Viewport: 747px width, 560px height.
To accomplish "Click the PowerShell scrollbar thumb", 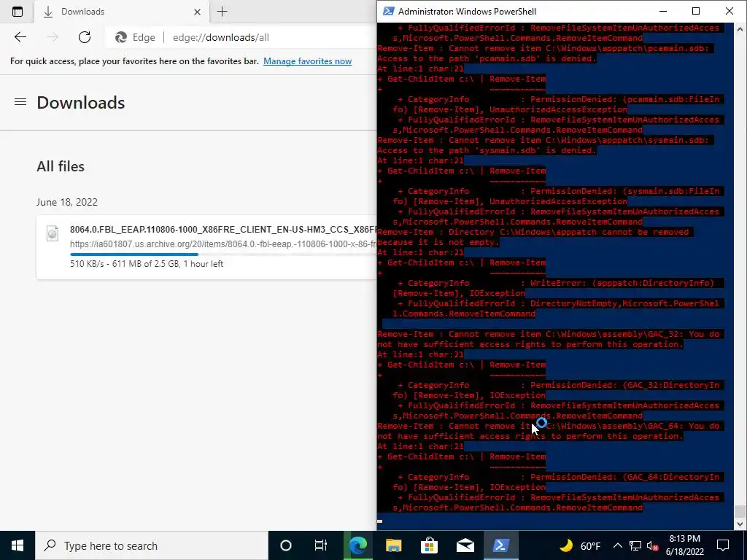I will [740, 512].
